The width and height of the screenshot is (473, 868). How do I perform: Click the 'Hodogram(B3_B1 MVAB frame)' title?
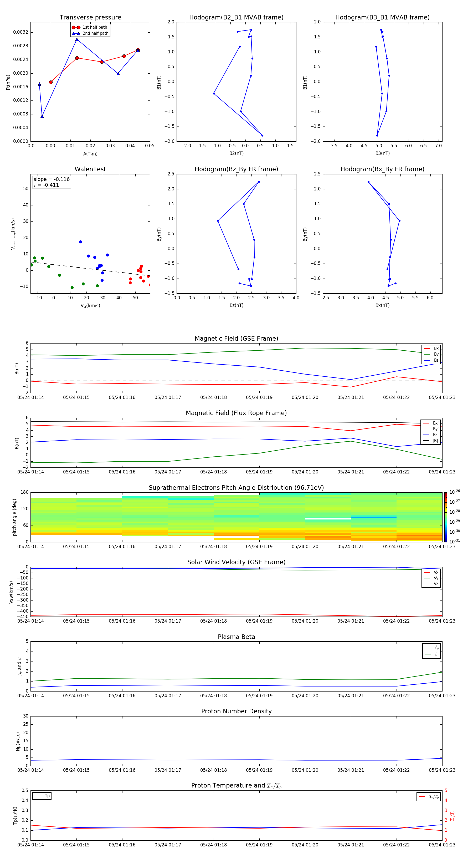point(382,18)
